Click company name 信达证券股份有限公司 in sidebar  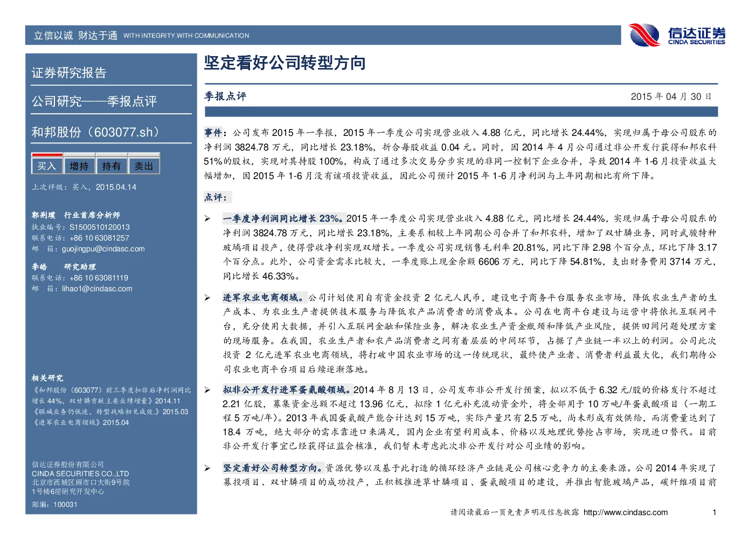pyautogui.click(x=68, y=464)
